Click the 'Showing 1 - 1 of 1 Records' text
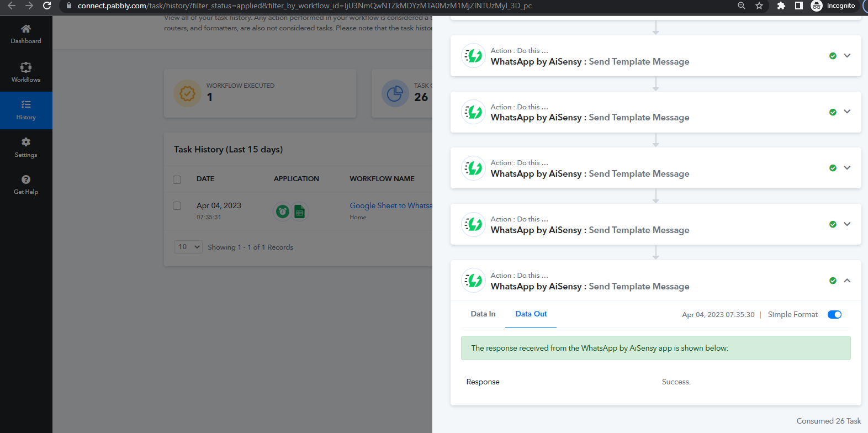This screenshot has width=868, height=433. point(251,247)
